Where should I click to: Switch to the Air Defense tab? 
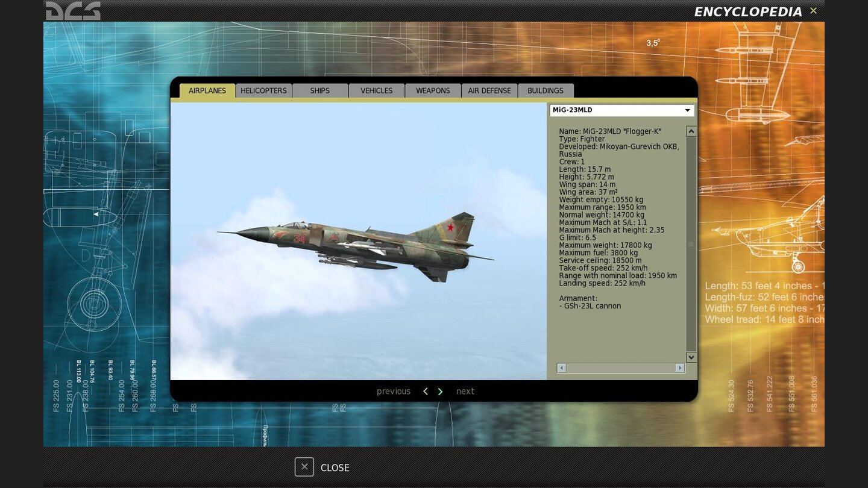[x=489, y=90]
